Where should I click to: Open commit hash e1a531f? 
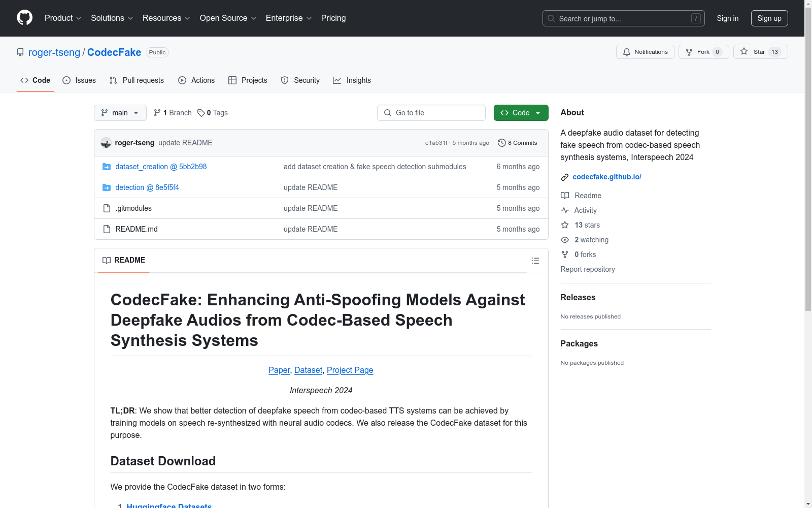click(436, 143)
